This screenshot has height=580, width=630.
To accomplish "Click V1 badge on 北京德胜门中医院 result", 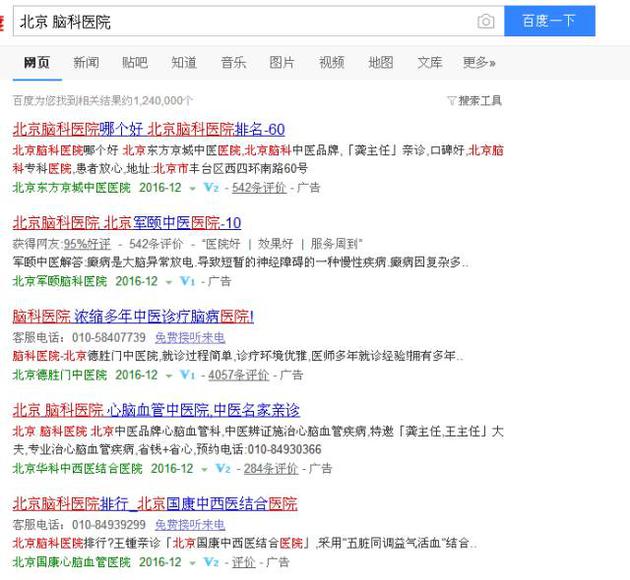I will pyautogui.click(x=188, y=375).
